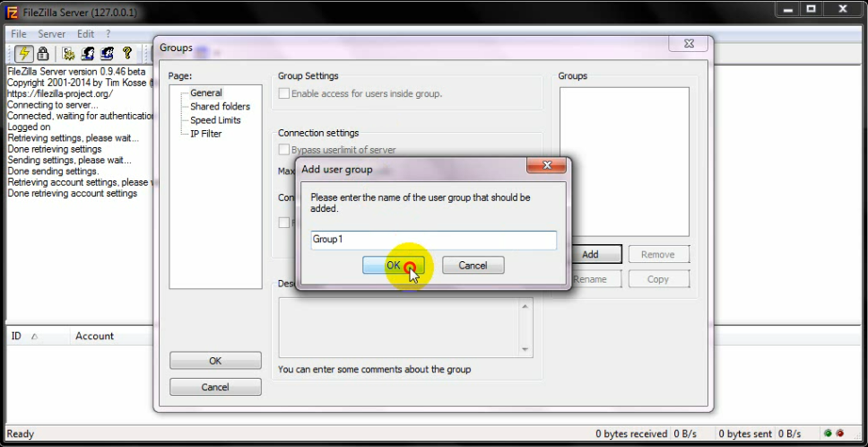The height and width of the screenshot is (447, 868).
Task: Click description scrollbar down arrow
Action: pyautogui.click(x=525, y=349)
